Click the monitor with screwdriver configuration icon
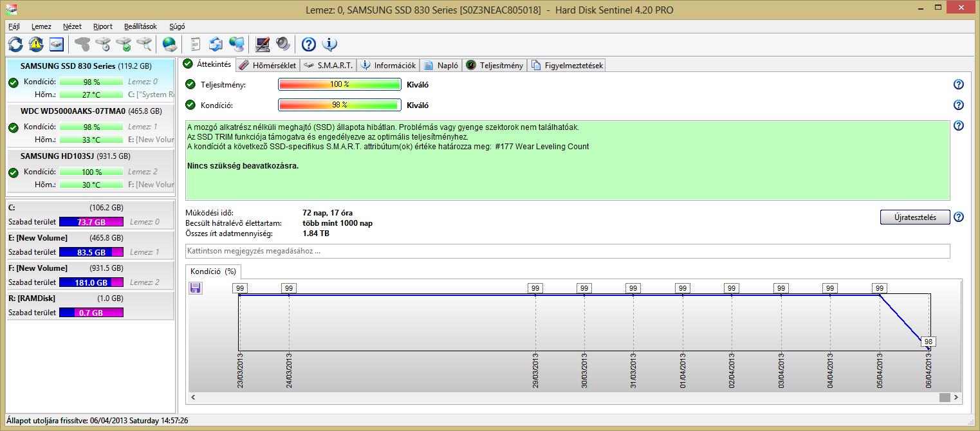This screenshot has width=980, height=431. click(262, 44)
